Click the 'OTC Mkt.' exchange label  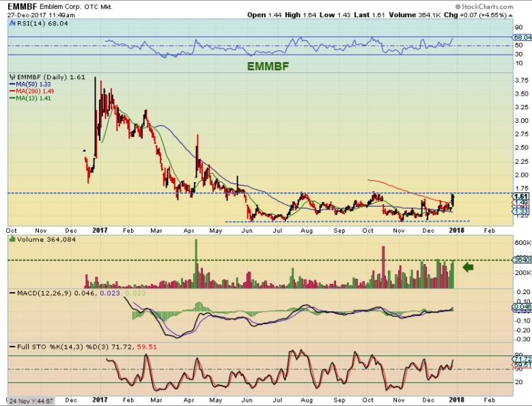[98, 7]
